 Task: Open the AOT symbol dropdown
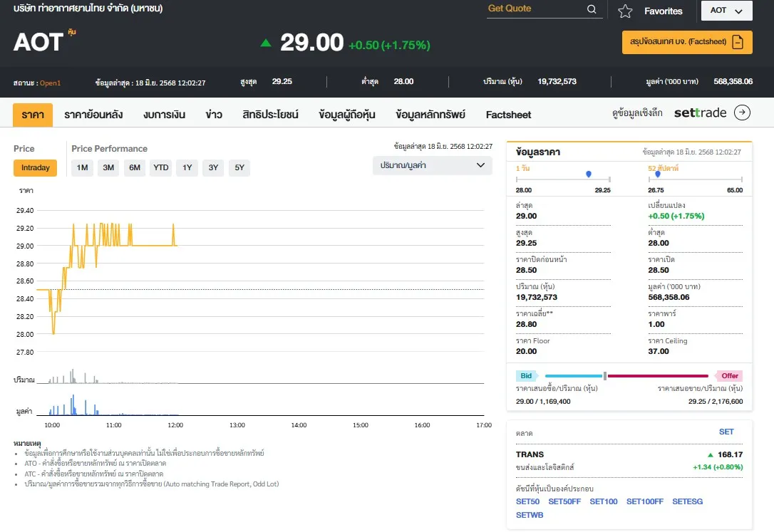coord(726,11)
